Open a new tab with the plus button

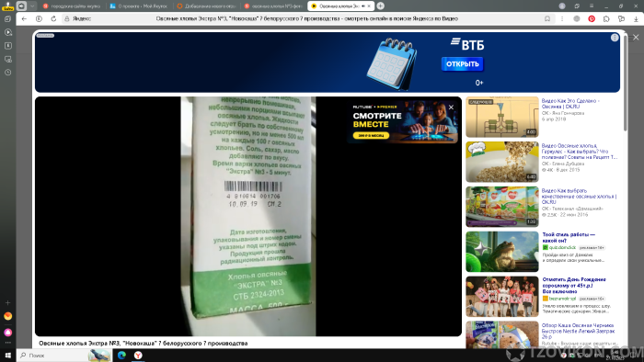pyautogui.click(x=381, y=6)
